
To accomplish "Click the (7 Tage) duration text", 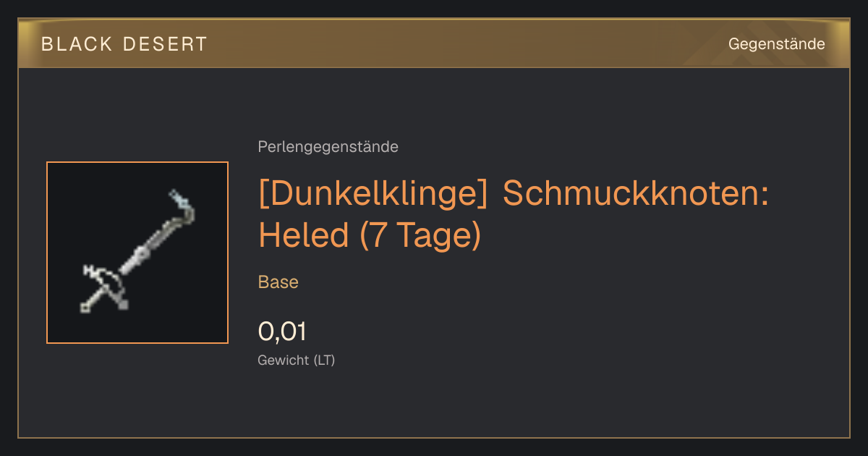I will click(x=420, y=235).
